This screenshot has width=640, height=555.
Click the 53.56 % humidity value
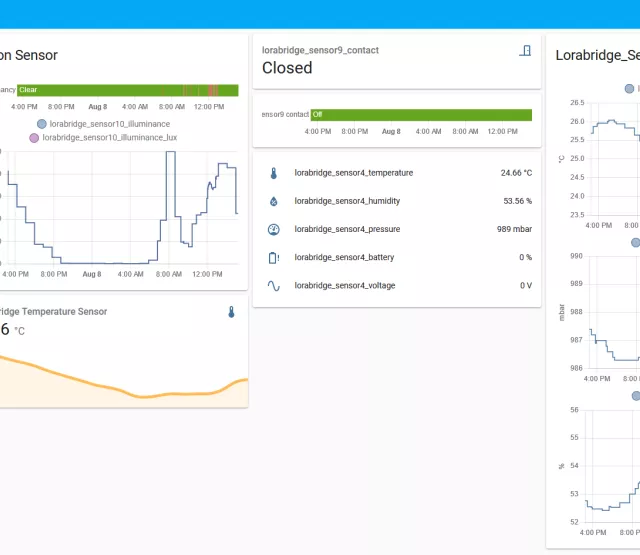click(x=517, y=201)
